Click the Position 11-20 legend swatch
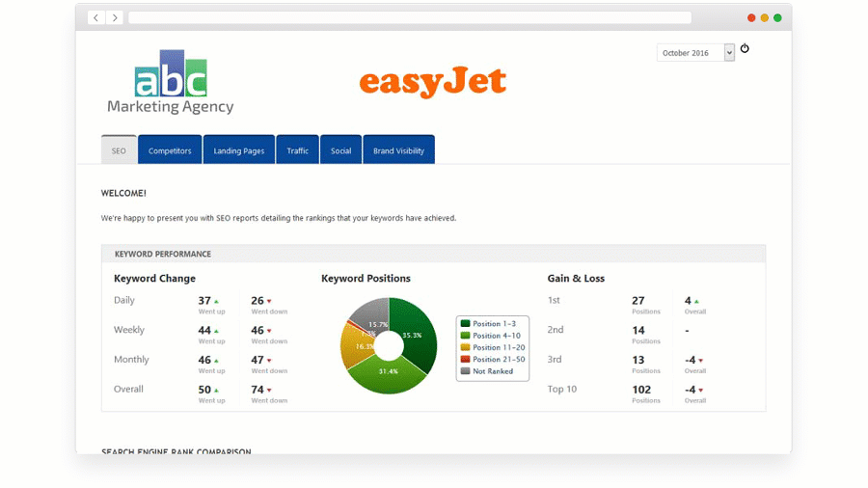 point(465,347)
